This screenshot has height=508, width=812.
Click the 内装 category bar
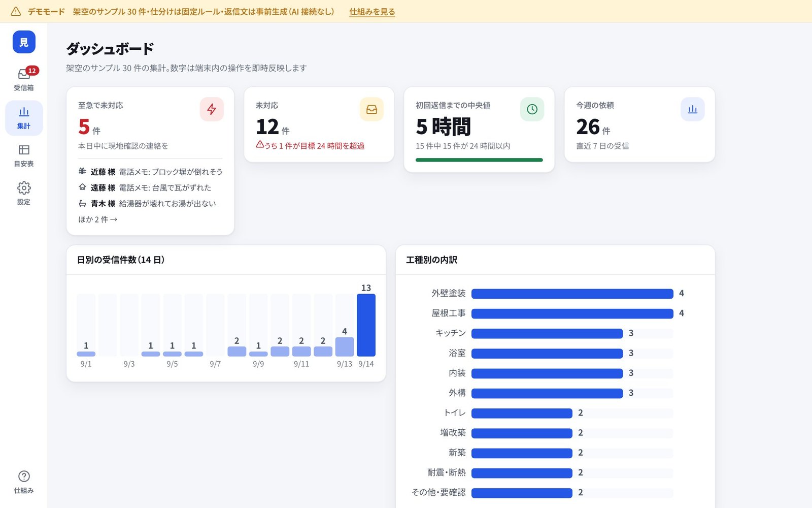pyautogui.click(x=547, y=373)
